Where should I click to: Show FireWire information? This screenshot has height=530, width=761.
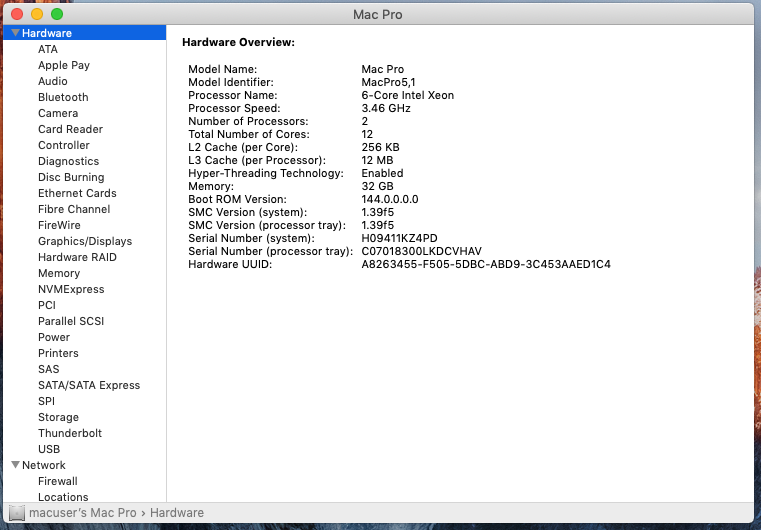(x=59, y=225)
